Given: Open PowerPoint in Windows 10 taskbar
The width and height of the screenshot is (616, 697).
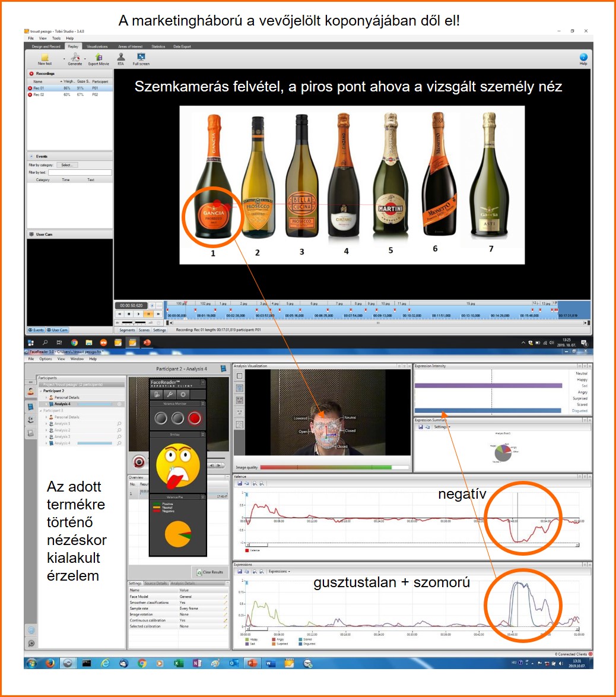Looking at the screenshot, I should pos(147,343).
